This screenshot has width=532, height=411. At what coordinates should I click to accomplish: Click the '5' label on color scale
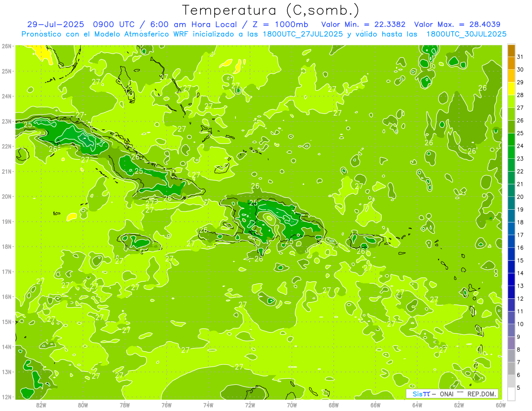coord(519,388)
